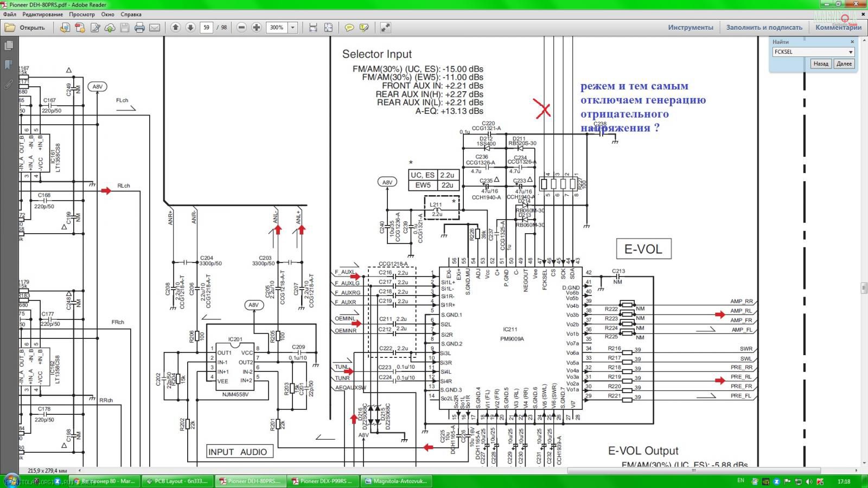Switch to Magnitola-Avtozvuk taskbar window
Screen dimensions: 868x488
[x=395, y=481]
